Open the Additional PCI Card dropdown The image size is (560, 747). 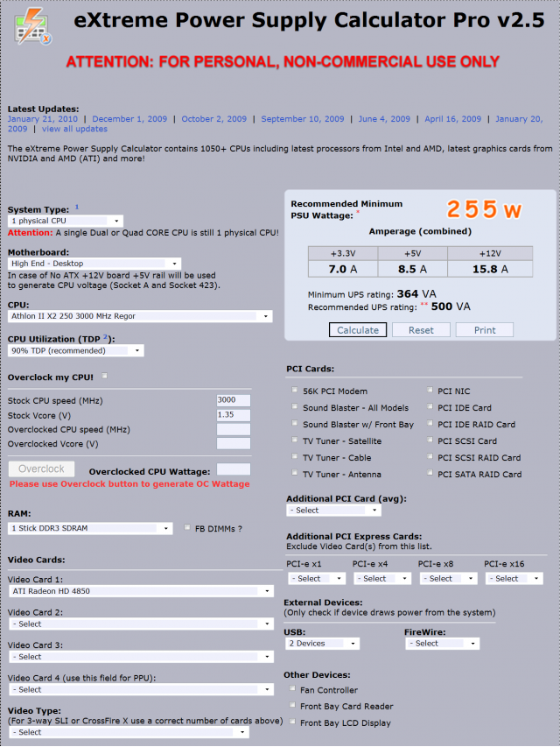click(x=333, y=511)
